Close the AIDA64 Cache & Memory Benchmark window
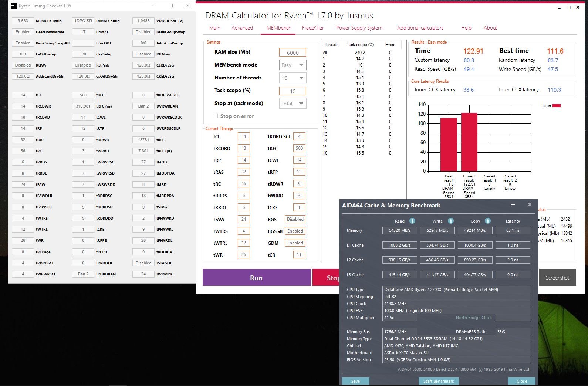 tap(530, 204)
